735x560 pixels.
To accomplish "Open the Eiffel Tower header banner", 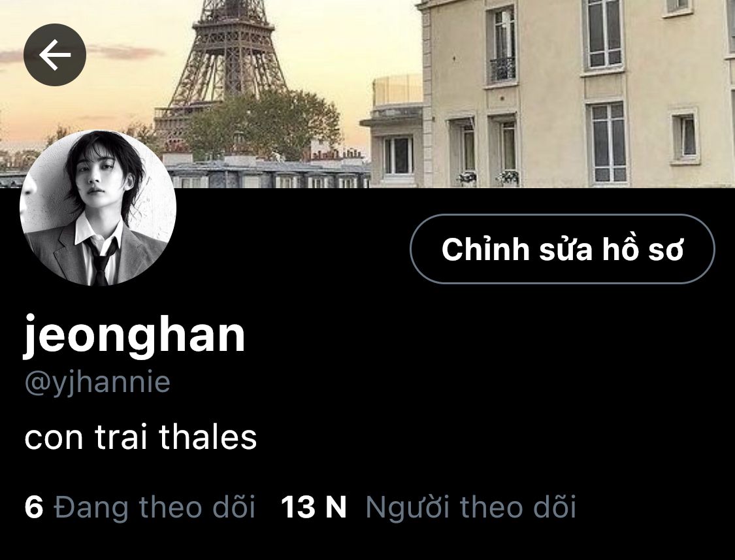I will (367, 94).
